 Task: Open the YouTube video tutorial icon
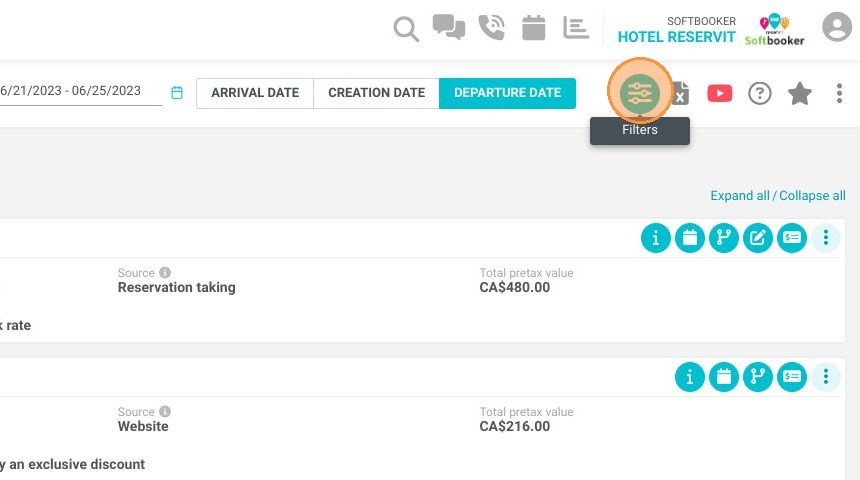pyautogui.click(x=720, y=93)
